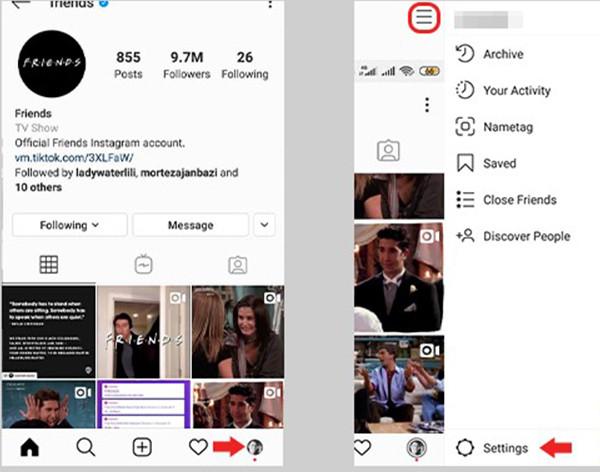Open the top partially visible post in right panel
The width and height of the screenshot is (600, 472).
tap(399, 196)
